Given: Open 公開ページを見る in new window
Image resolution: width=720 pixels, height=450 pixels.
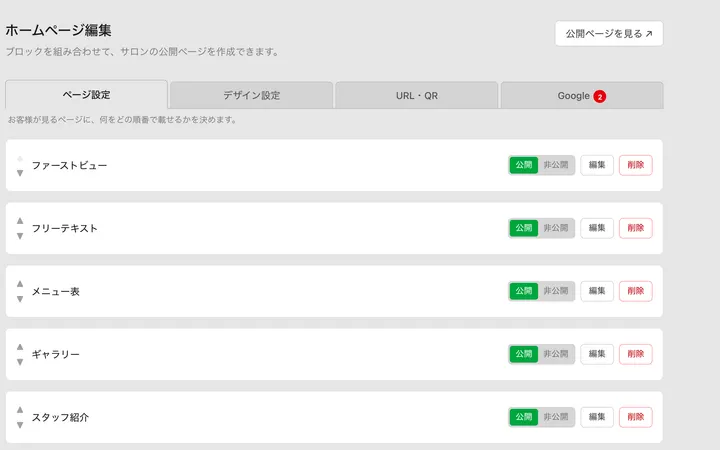Looking at the screenshot, I should coord(609,34).
